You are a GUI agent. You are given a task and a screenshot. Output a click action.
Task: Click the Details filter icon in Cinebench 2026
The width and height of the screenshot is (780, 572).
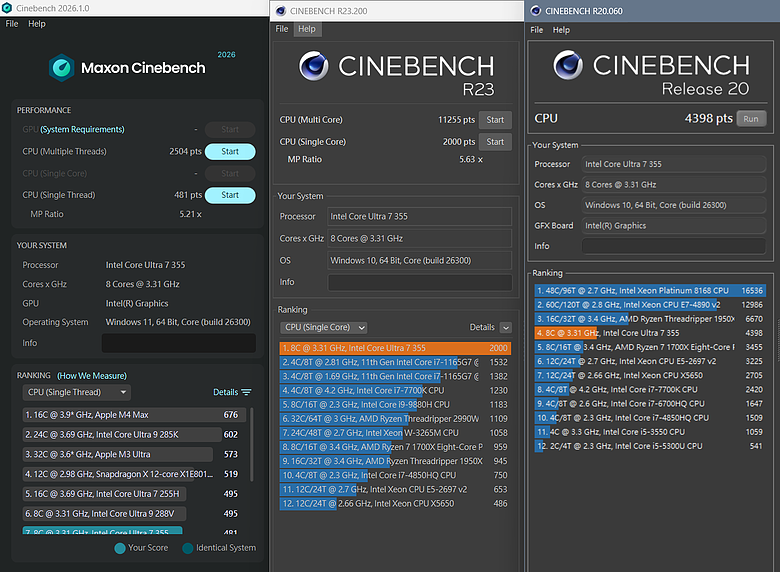(x=246, y=392)
